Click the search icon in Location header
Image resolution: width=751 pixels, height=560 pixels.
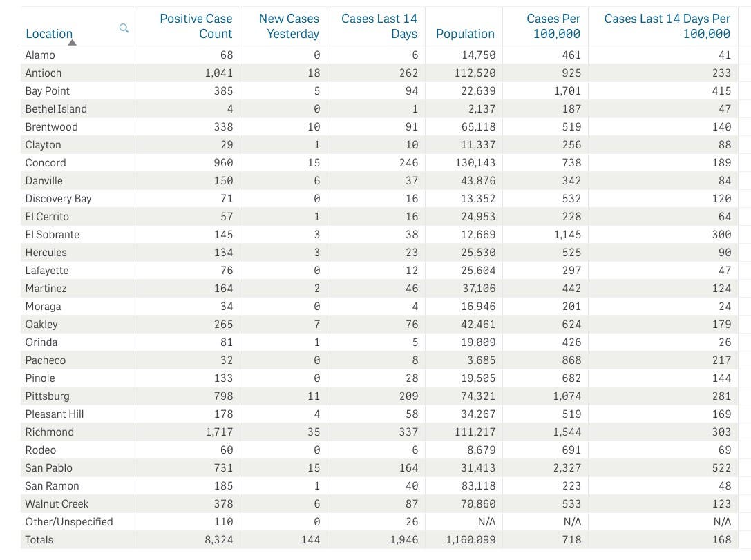click(x=124, y=28)
